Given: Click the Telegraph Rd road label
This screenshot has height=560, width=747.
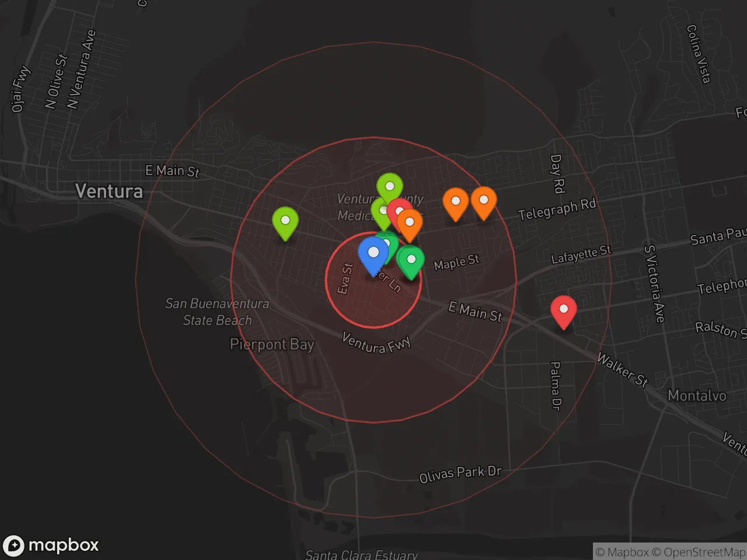Looking at the screenshot, I should tap(557, 209).
